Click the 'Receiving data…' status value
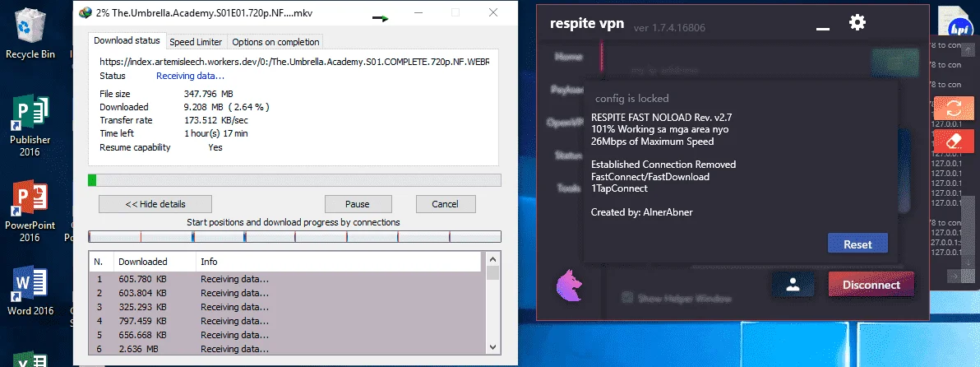This screenshot has height=367, width=980. 190,77
